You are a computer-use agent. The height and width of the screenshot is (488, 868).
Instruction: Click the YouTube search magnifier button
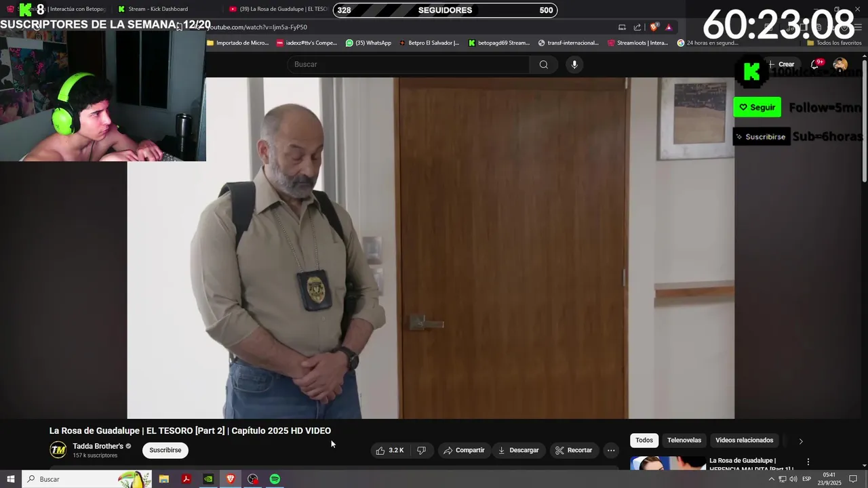click(543, 64)
